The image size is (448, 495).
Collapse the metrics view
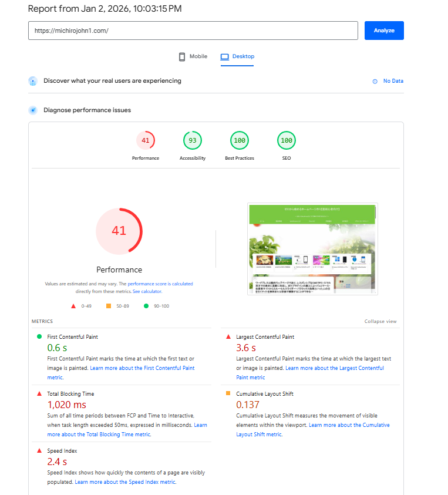[380, 322]
